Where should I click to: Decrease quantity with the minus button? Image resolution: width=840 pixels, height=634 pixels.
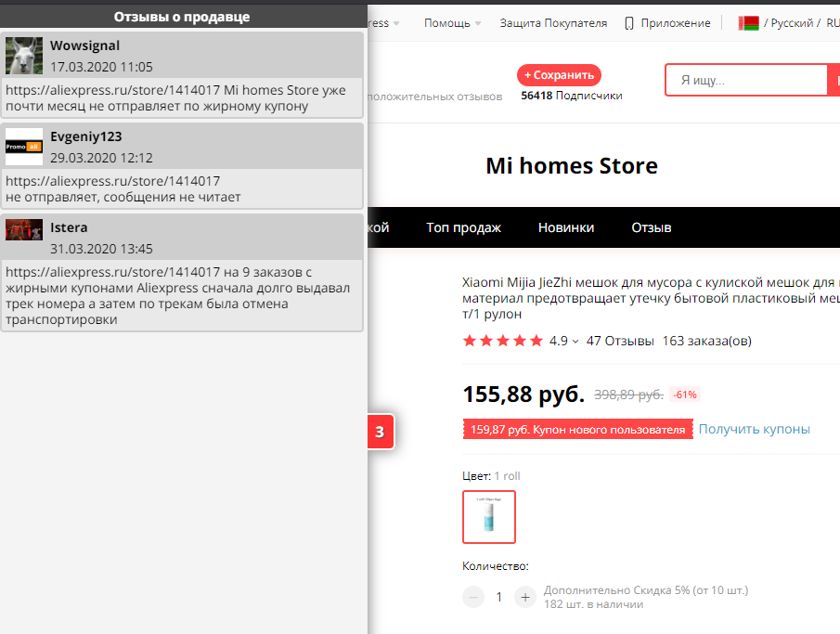473,597
